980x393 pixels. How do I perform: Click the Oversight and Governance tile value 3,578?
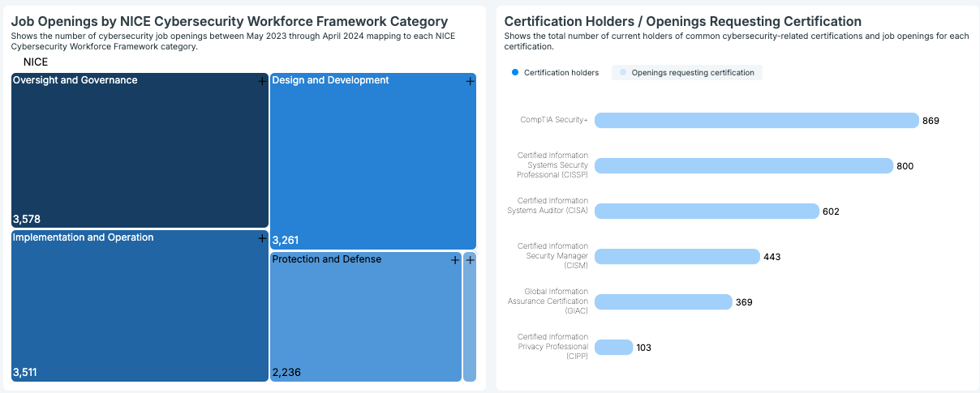click(x=27, y=219)
